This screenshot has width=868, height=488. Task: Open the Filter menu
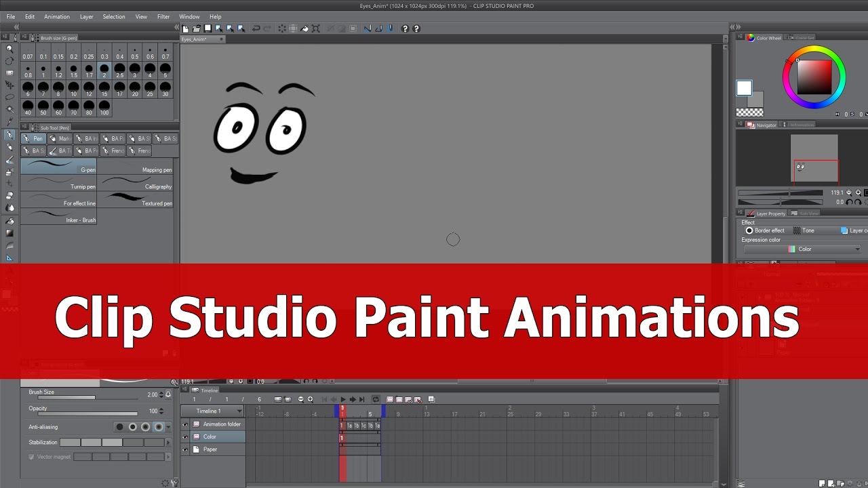pos(163,16)
